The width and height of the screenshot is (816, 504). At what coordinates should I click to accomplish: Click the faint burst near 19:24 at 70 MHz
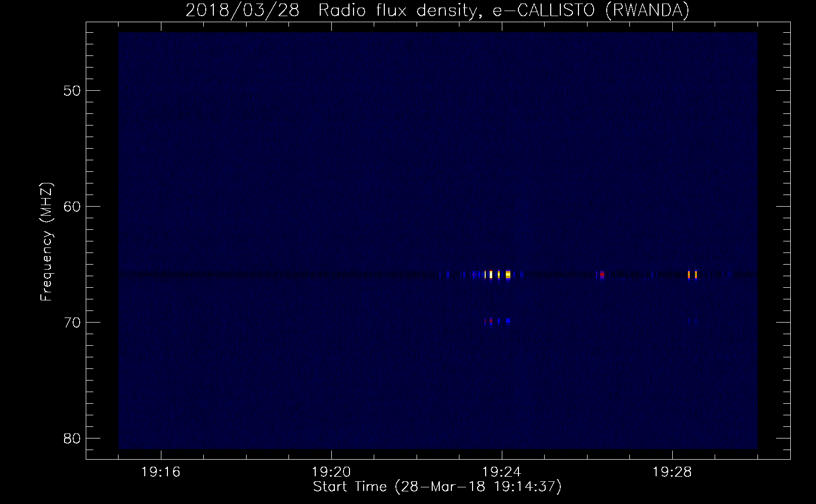pos(498,321)
